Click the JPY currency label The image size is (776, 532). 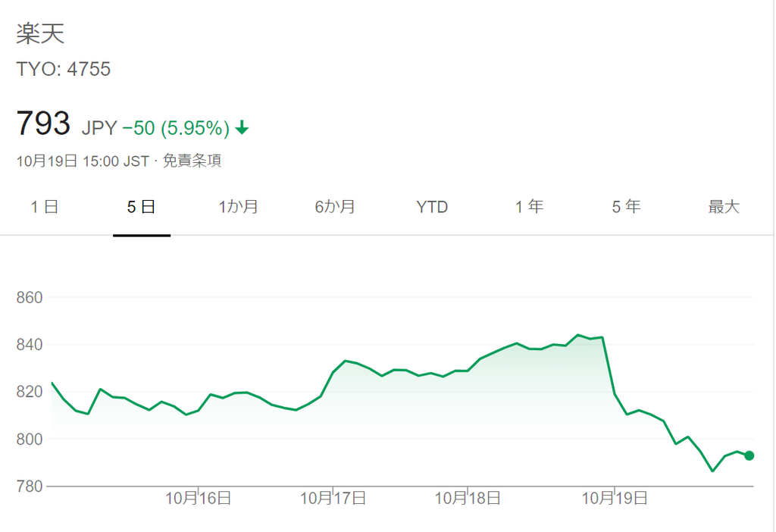(99, 128)
